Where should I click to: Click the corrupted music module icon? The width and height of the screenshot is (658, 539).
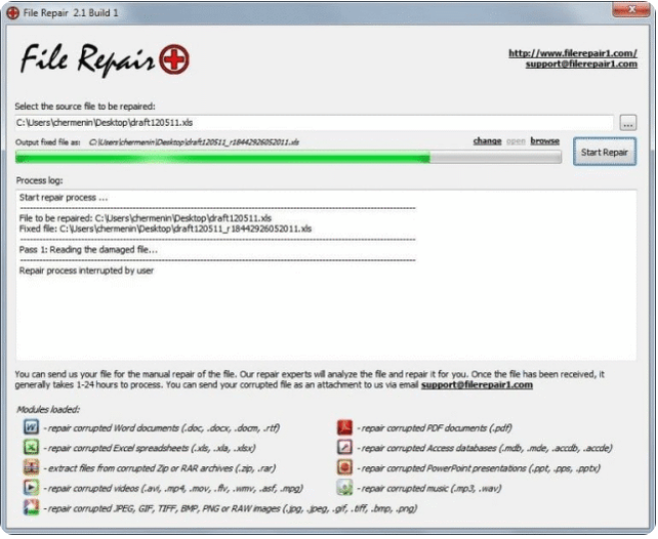click(x=345, y=487)
